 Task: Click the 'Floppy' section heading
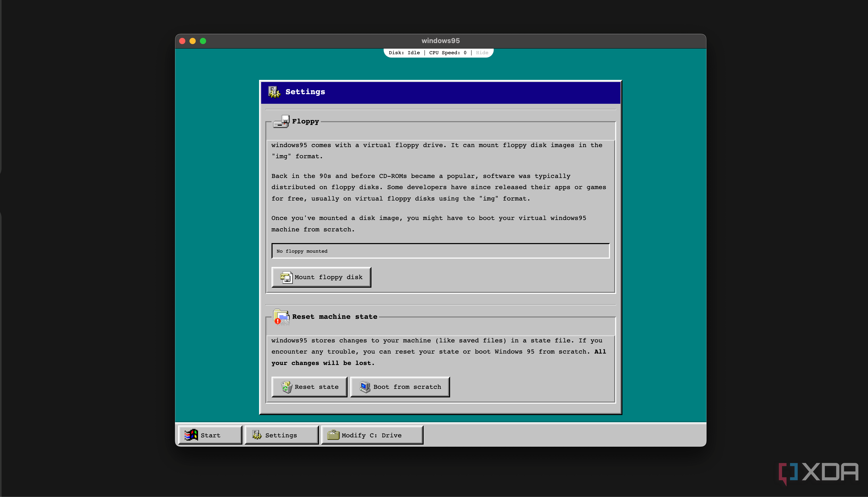coord(305,121)
